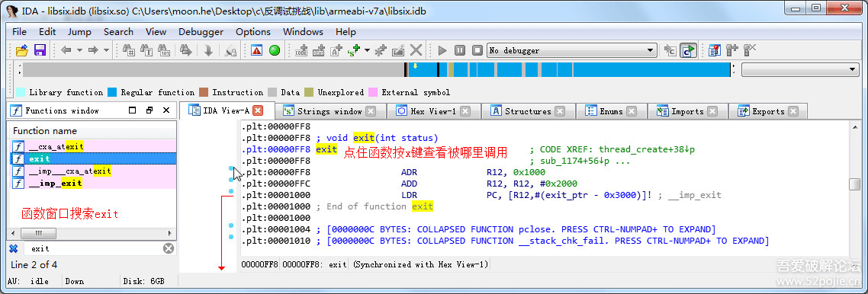Click the Function name column header
868x294 pixels.
(92, 131)
